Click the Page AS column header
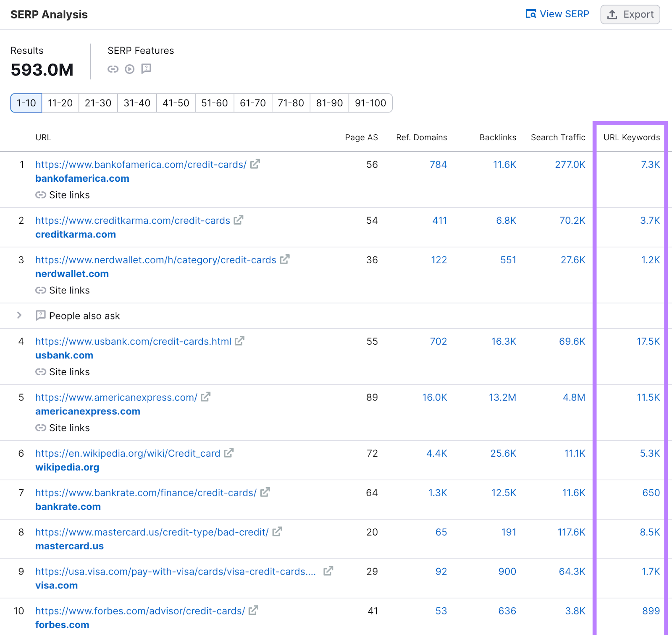Image resolution: width=672 pixels, height=635 pixels. [361, 137]
